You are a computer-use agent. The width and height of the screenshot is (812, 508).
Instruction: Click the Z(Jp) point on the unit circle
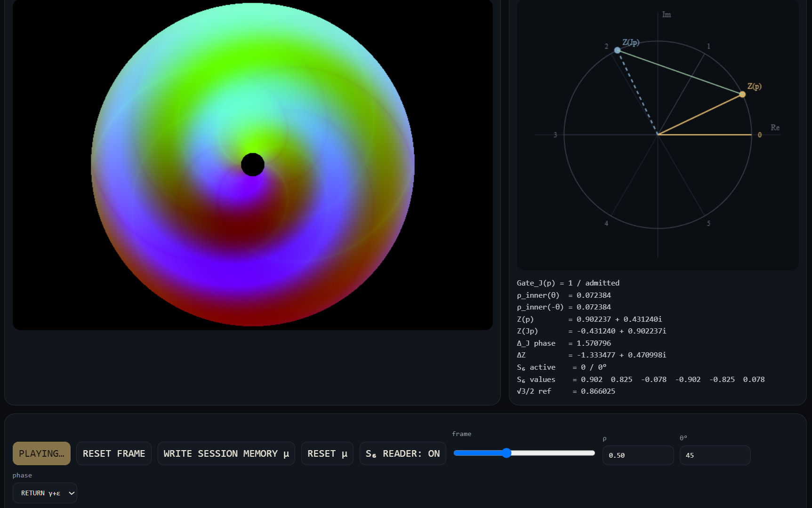point(617,50)
